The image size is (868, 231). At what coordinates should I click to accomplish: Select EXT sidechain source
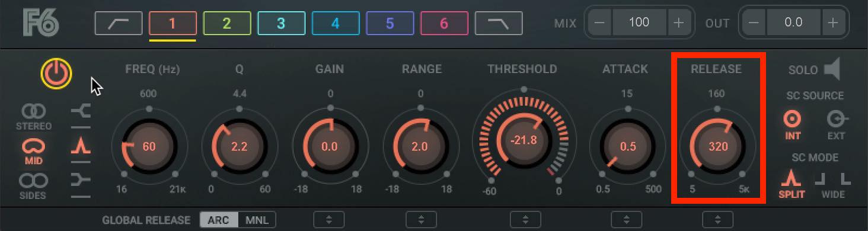[837, 124]
